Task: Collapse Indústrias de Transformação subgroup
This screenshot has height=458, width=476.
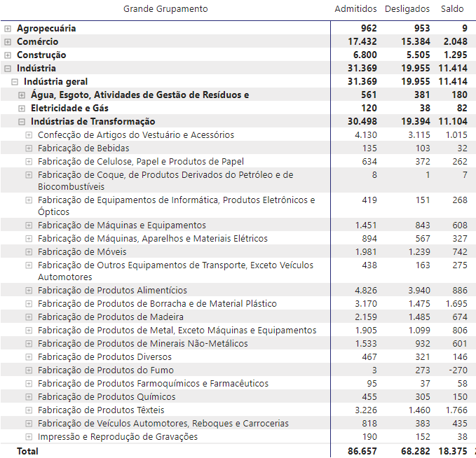Action: [x=22, y=122]
